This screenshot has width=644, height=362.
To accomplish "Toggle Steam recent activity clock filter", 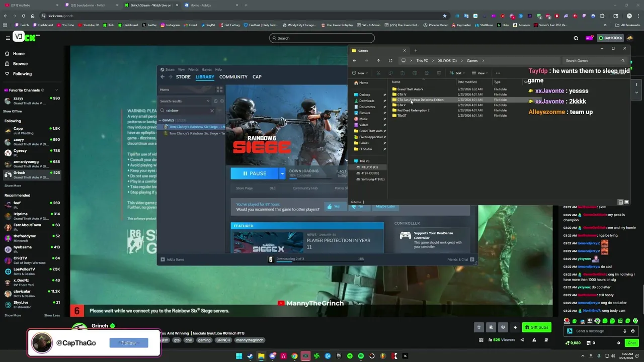I will click(216, 101).
